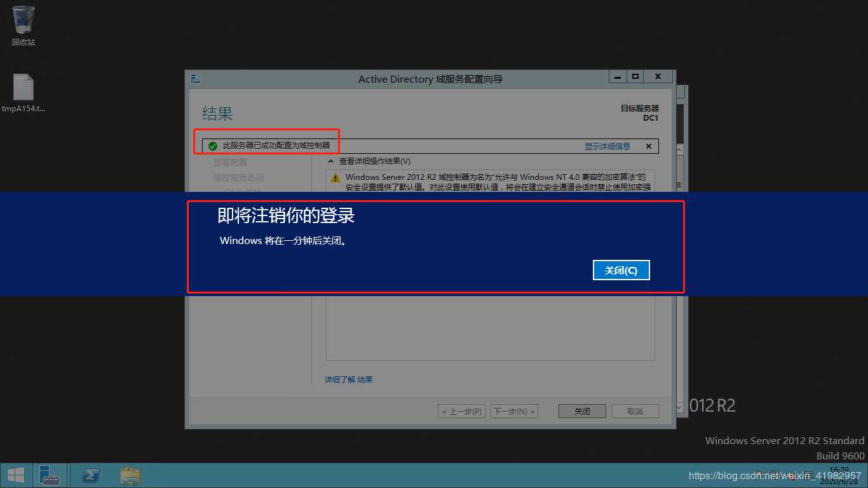The height and width of the screenshot is (488, 868).
Task: Select 部署配置 step in wizard sidebar
Action: point(230,162)
